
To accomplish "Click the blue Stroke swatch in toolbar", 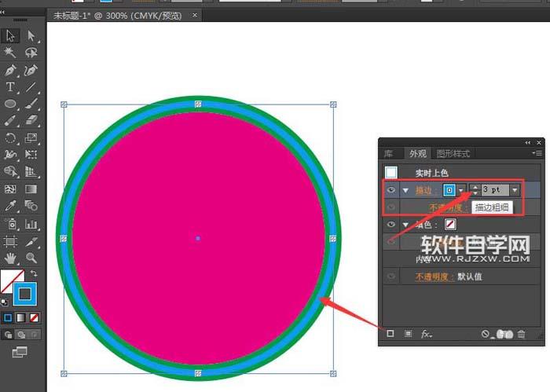I will click(25, 294).
